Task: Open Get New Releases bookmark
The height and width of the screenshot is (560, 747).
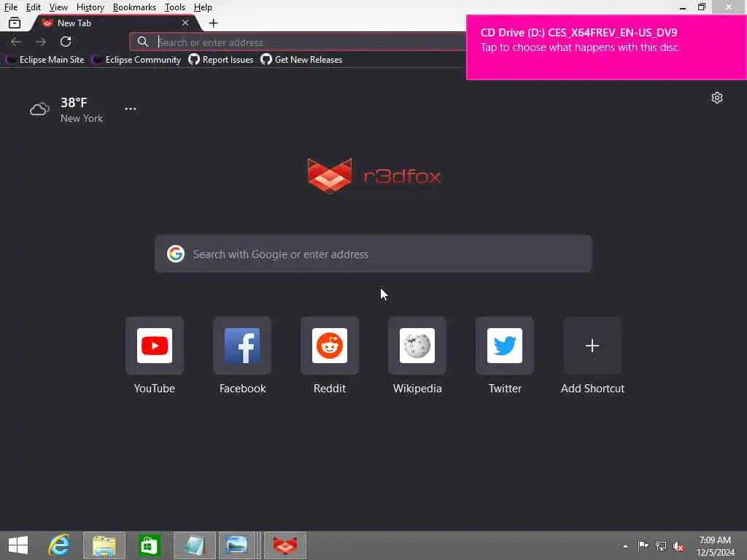Action: point(301,60)
